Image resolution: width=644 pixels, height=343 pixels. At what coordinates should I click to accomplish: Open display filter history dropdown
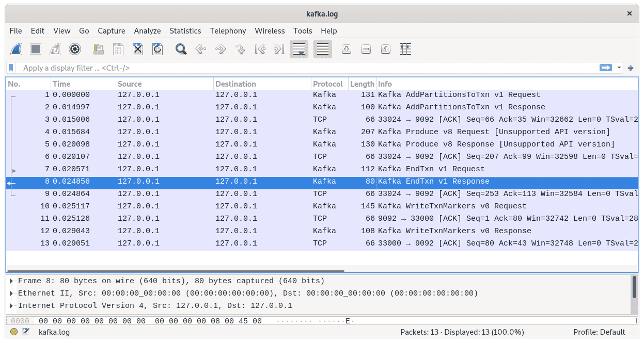click(x=619, y=68)
